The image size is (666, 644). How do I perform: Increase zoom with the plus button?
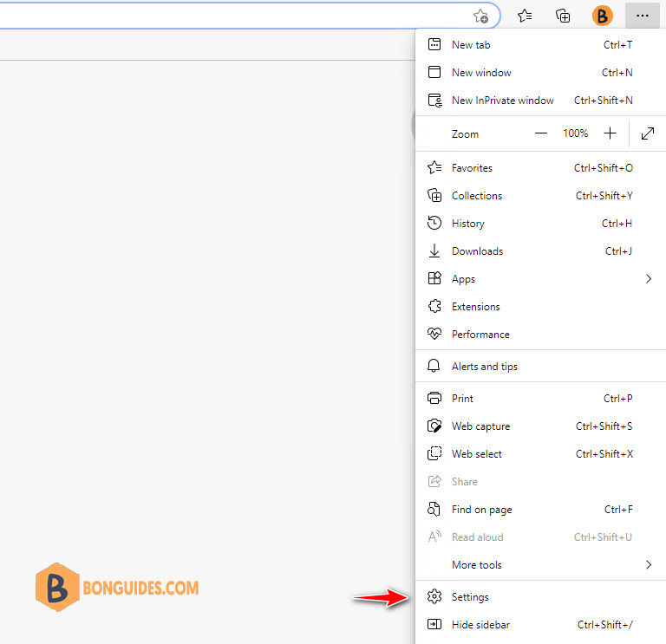pos(610,133)
